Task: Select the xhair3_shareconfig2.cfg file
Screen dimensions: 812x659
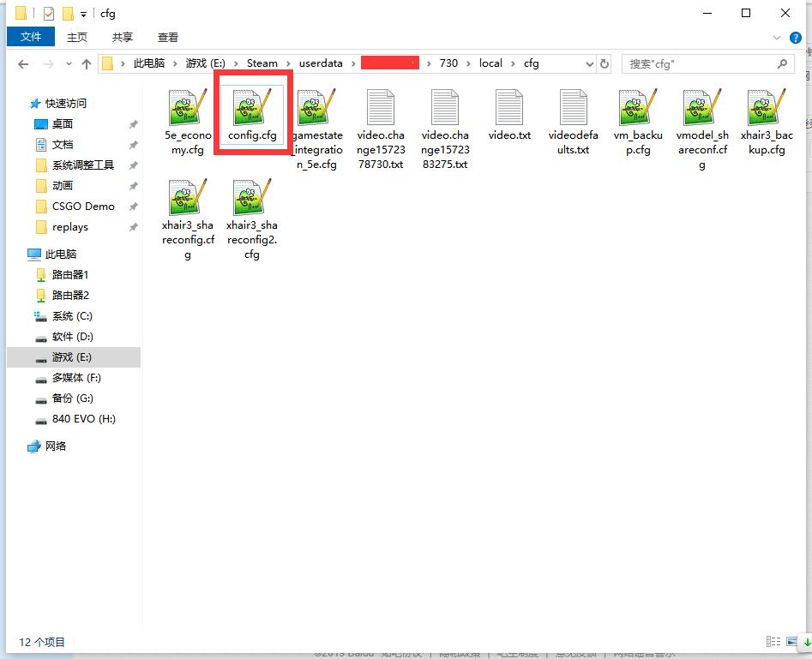Action: 252,219
